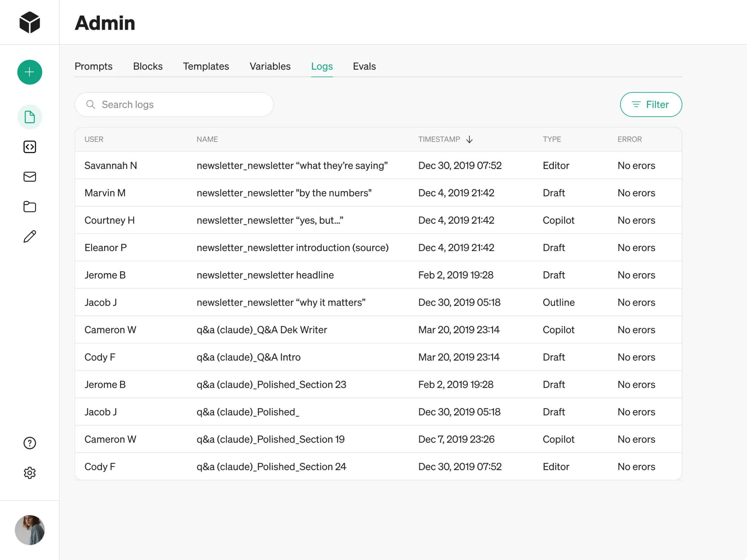Click the folder icon in the sidebar

[29, 207]
